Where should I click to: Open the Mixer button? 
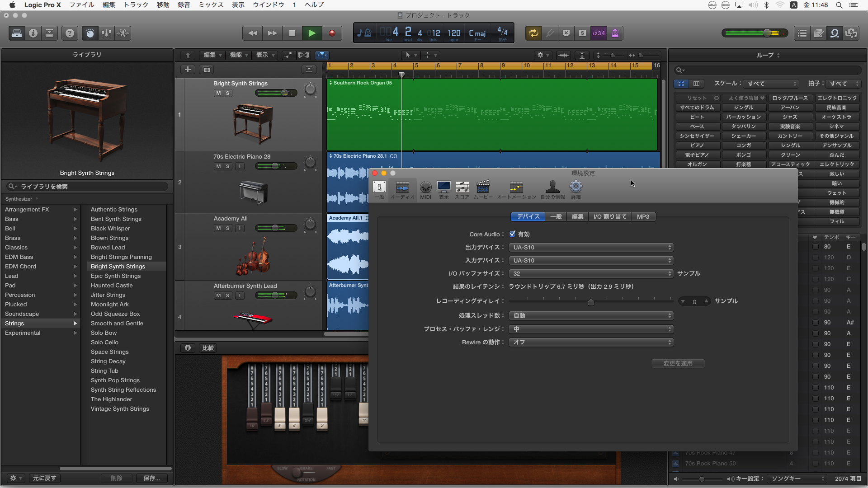coord(106,33)
